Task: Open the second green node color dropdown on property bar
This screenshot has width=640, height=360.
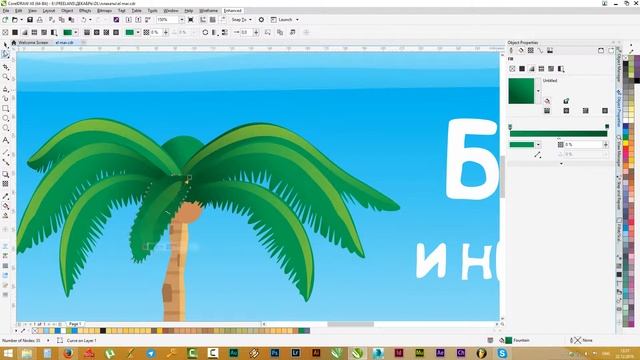Action: [x=138, y=32]
